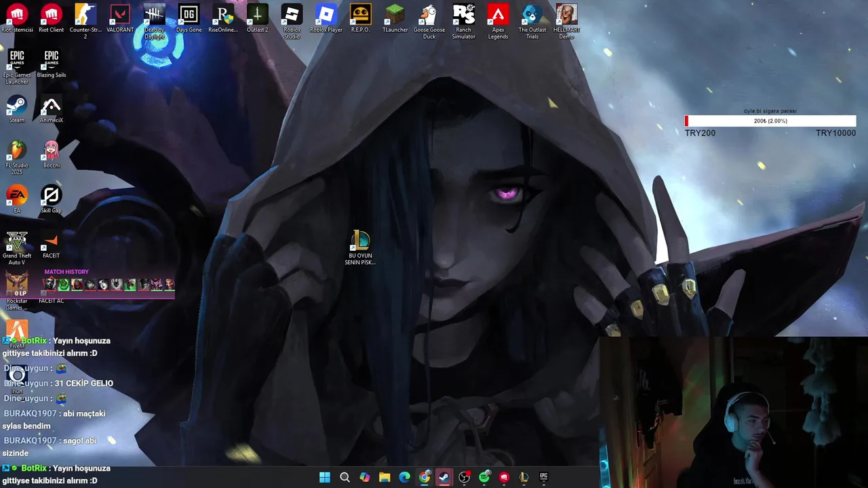Launch the Apex Legends desktop shortcut
The width and height of the screenshot is (868, 488).
pos(498,22)
